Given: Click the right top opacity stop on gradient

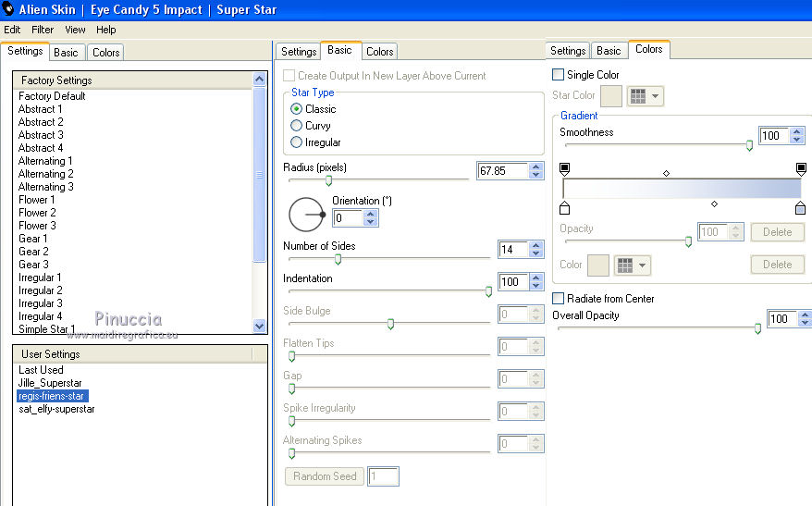Looking at the screenshot, I should (x=801, y=169).
